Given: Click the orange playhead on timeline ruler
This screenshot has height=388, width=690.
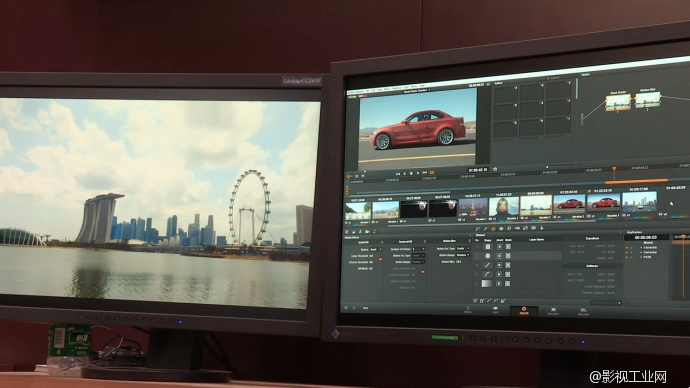Looking at the screenshot, I should (614, 168).
